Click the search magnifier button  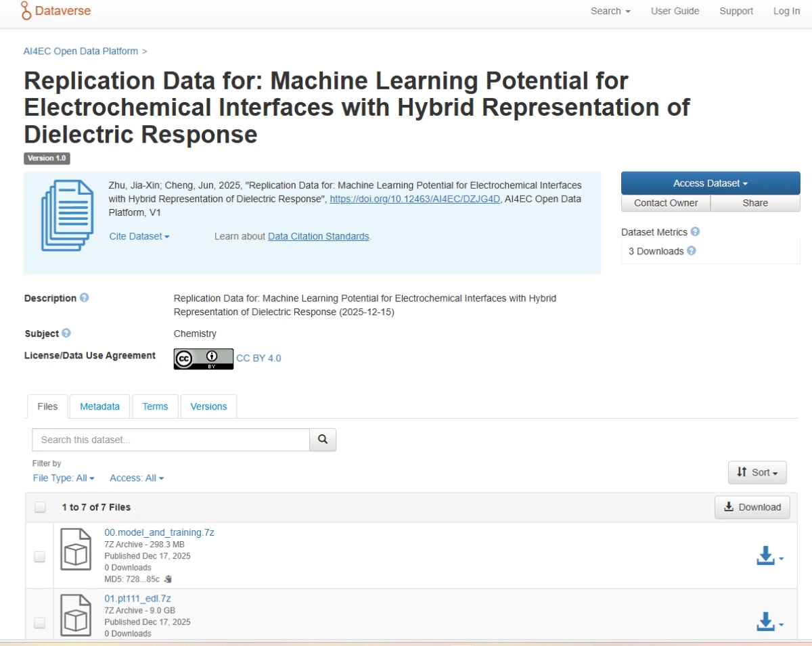(x=323, y=440)
